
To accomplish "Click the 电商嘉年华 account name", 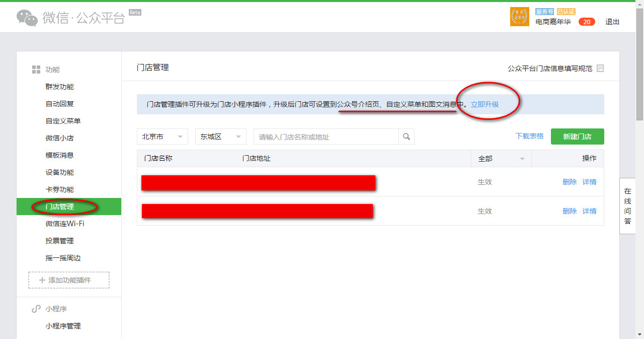I will point(553,22).
